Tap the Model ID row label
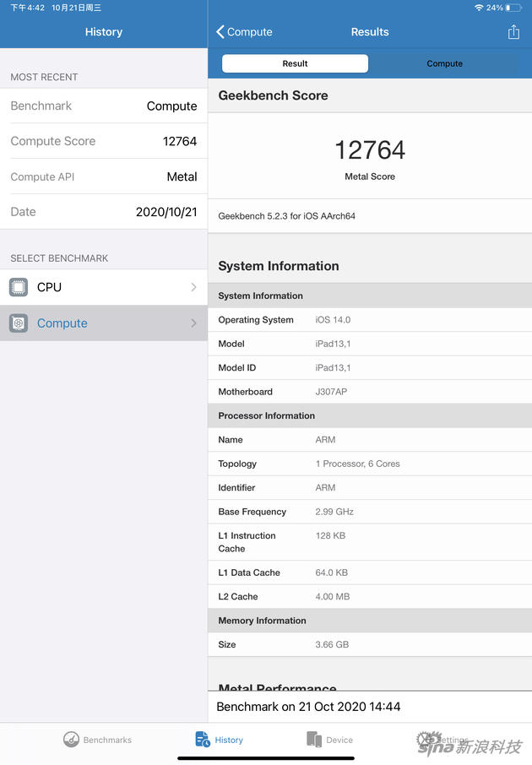 tap(236, 368)
